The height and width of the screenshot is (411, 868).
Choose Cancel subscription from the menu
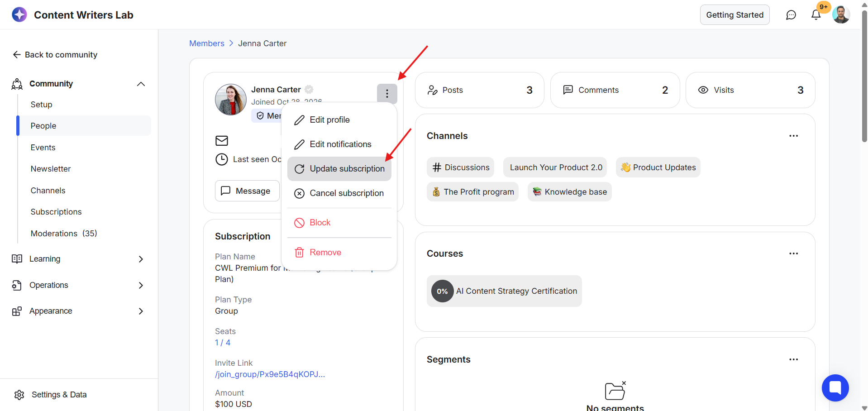pyautogui.click(x=339, y=193)
